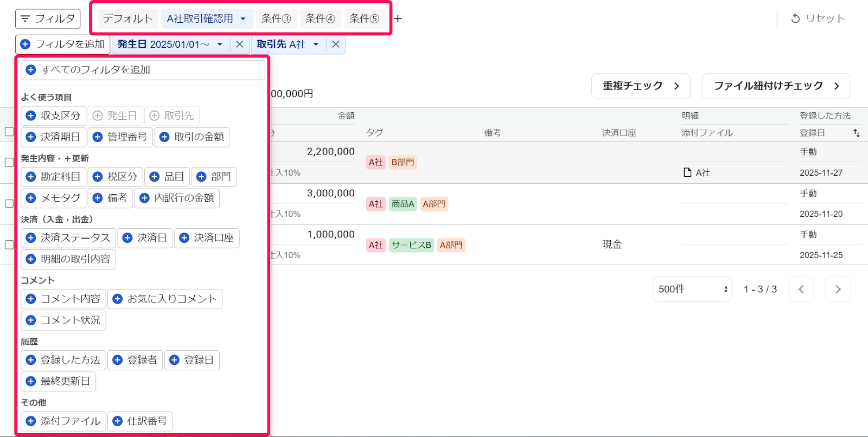
Task: Open 重複チェック button
Action: 640,86
